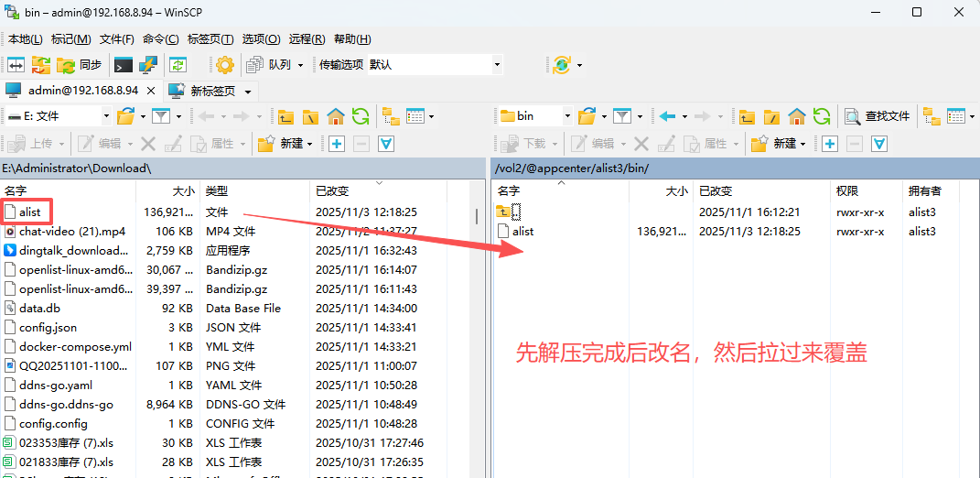Go to local root directory icon
Viewport: 980px width, 478px height.
(310, 116)
